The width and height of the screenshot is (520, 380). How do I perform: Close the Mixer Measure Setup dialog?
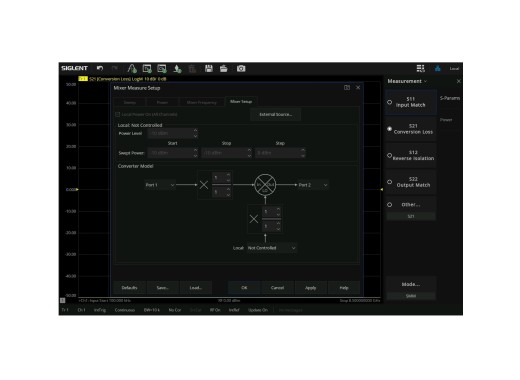[358, 88]
